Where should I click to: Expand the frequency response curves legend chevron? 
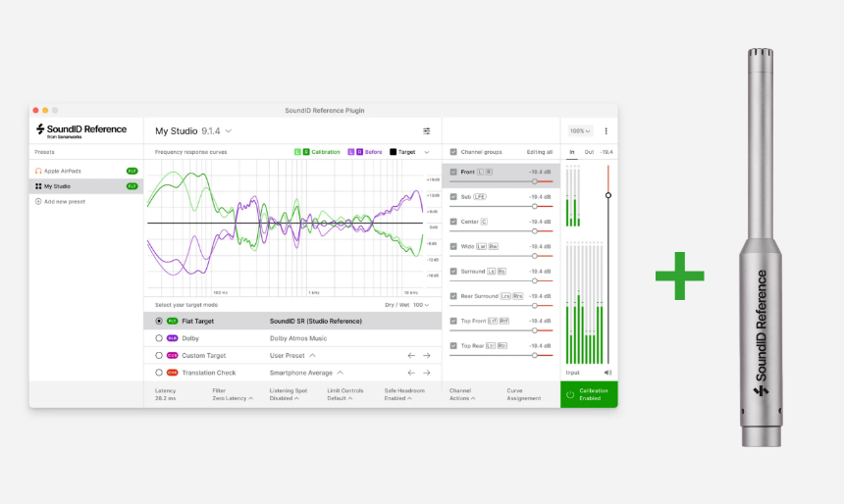pos(426,152)
